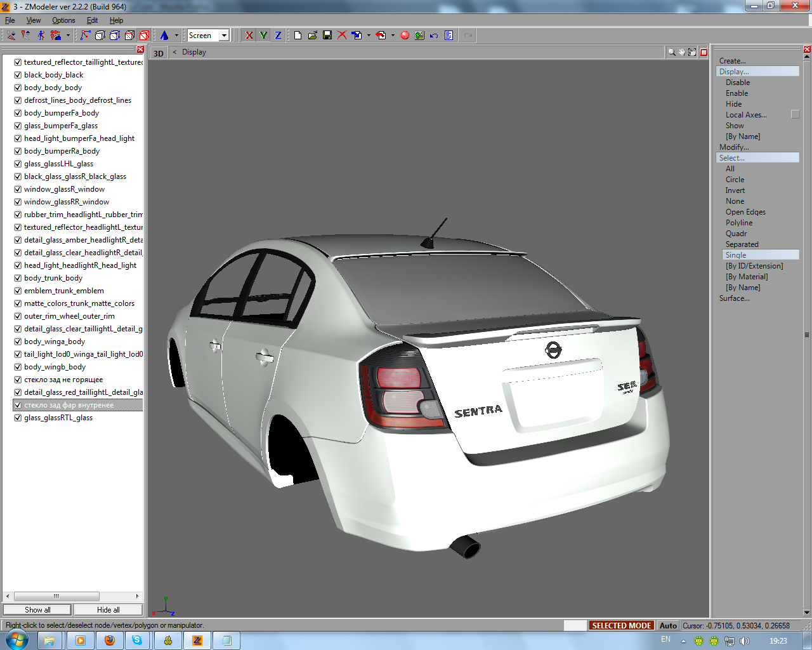Click the red X delete icon in toolbar
The width and height of the screenshot is (812, 650).
342,36
